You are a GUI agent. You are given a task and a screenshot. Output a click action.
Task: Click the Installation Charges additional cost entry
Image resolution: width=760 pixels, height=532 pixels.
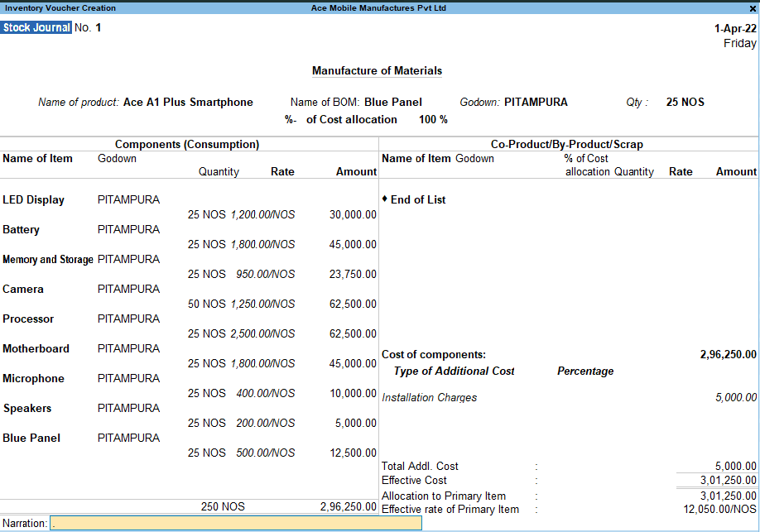tap(429, 398)
